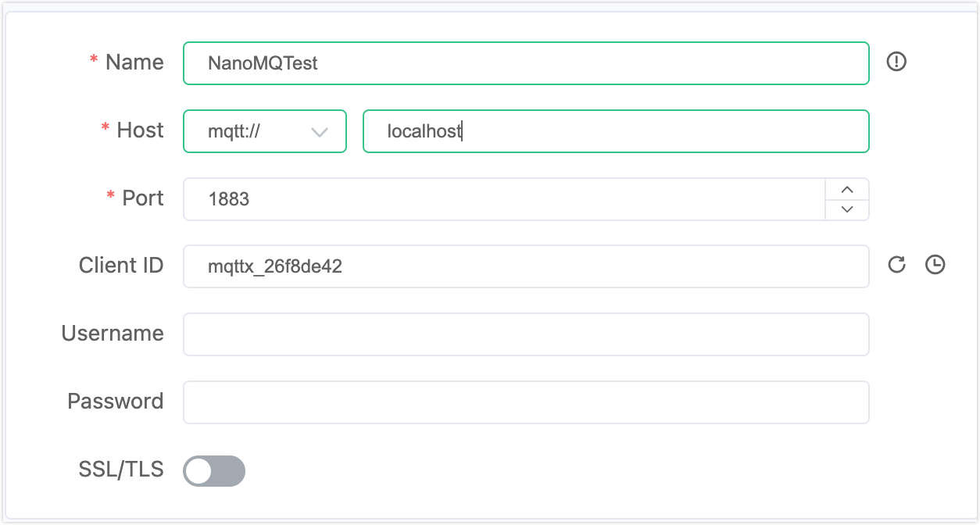
Task: Select the Client ID field mqttx_26f8de42
Action: [525, 266]
